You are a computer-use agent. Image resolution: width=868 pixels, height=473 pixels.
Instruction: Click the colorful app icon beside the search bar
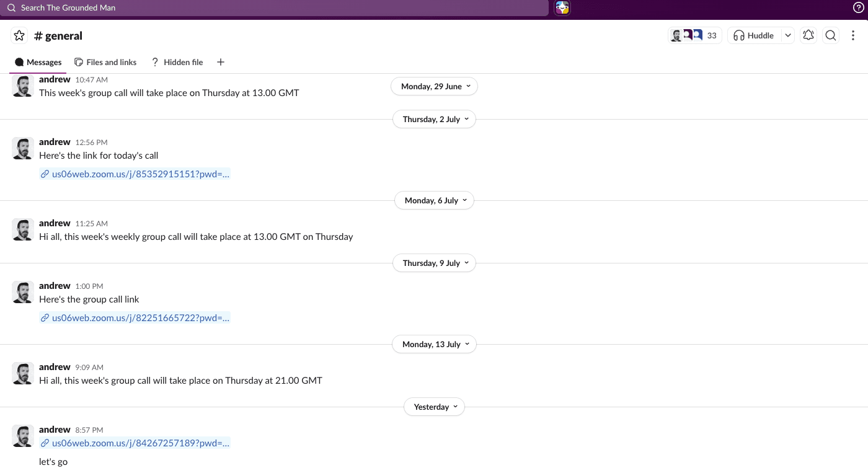562,7
